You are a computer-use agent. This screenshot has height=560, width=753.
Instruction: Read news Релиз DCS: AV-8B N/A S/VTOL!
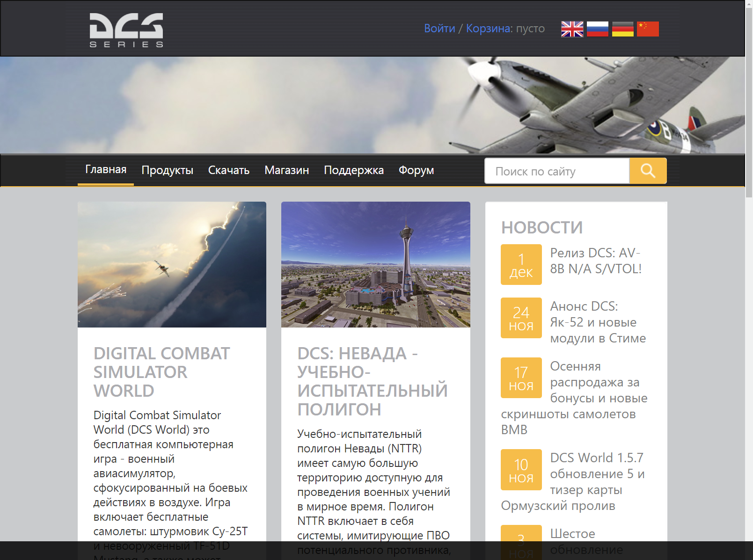coord(596,261)
